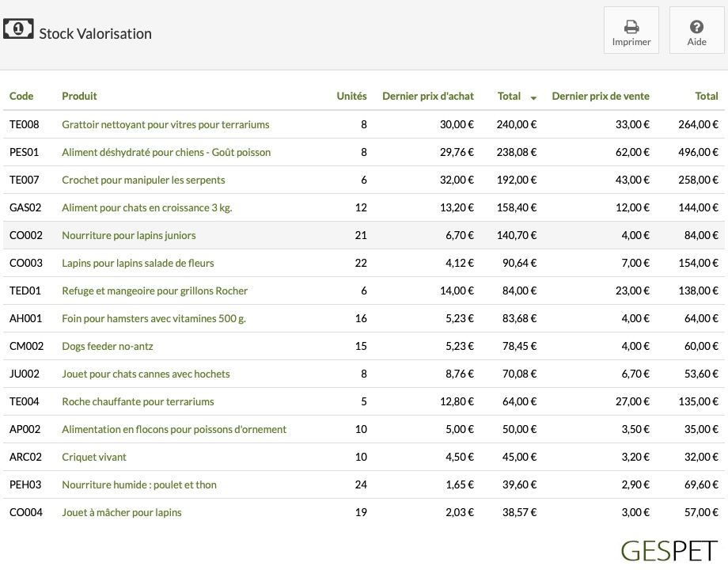Viewport: 728px width, 585px height.
Task: Select the row with code TED01
Action: [363, 291]
